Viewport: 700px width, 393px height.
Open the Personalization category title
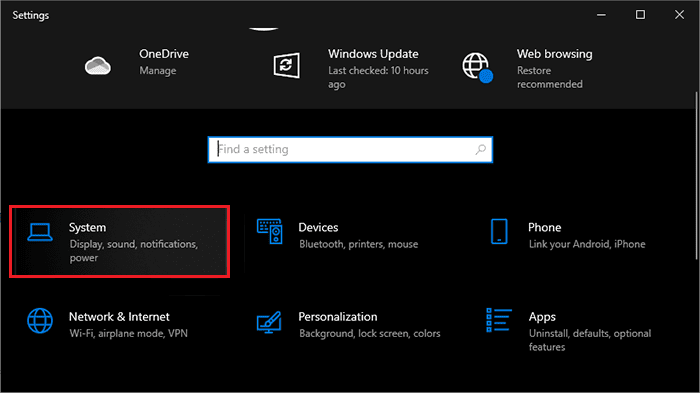338,317
